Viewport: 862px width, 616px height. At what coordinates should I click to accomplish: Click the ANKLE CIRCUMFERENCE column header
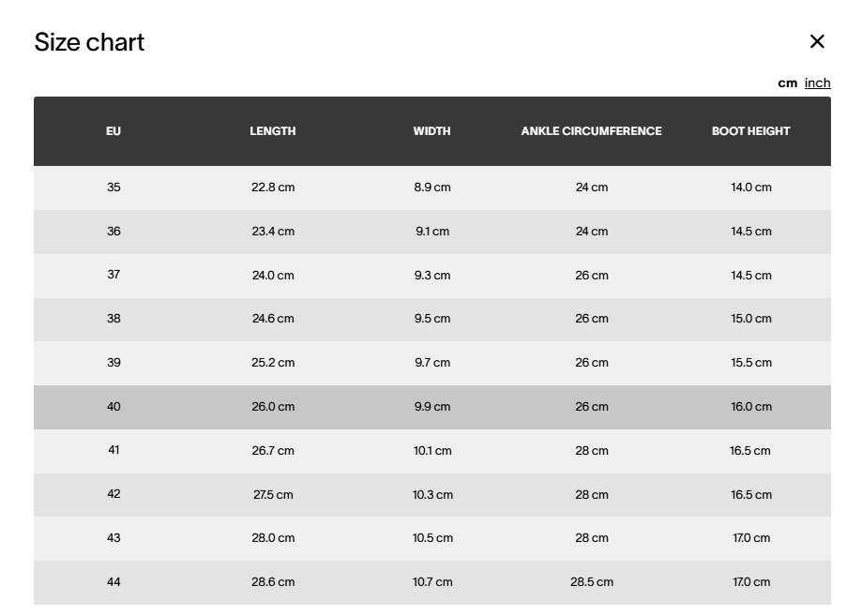pyautogui.click(x=591, y=131)
